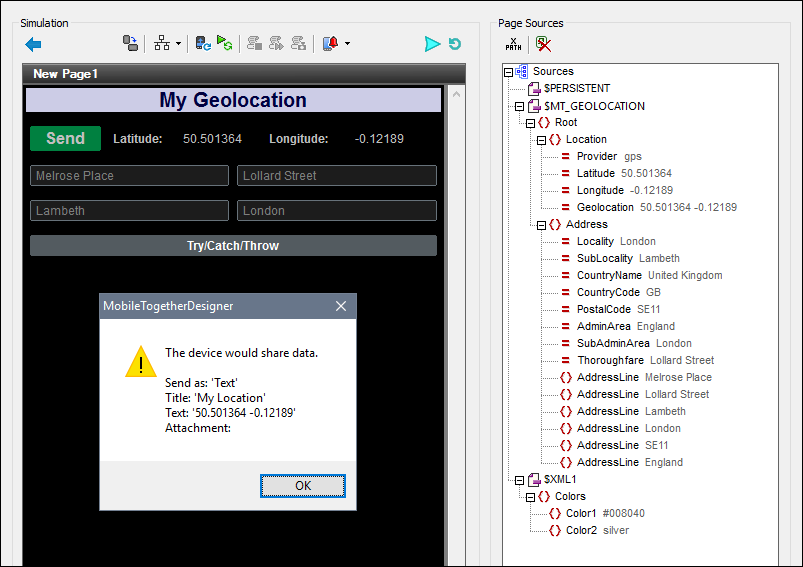The width and height of the screenshot is (803, 567).
Task: Click the teal play simulation arrow
Action: pos(432,44)
